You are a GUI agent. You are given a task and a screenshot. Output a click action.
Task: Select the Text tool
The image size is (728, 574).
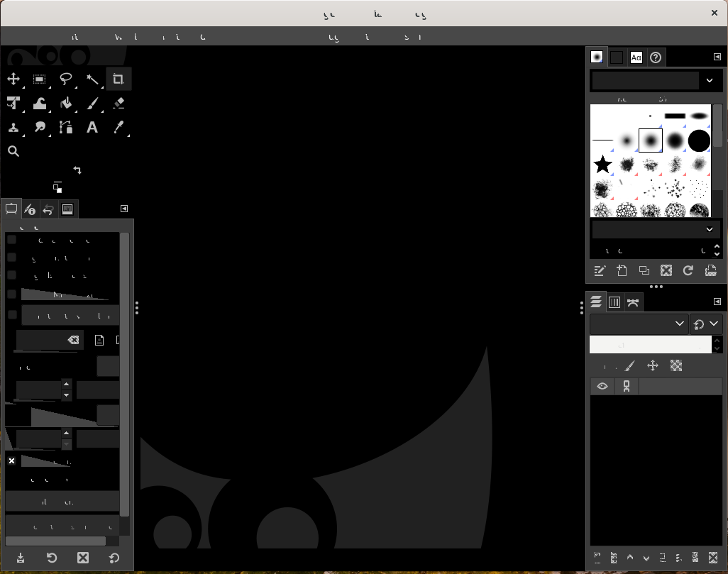[x=92, y=128]
